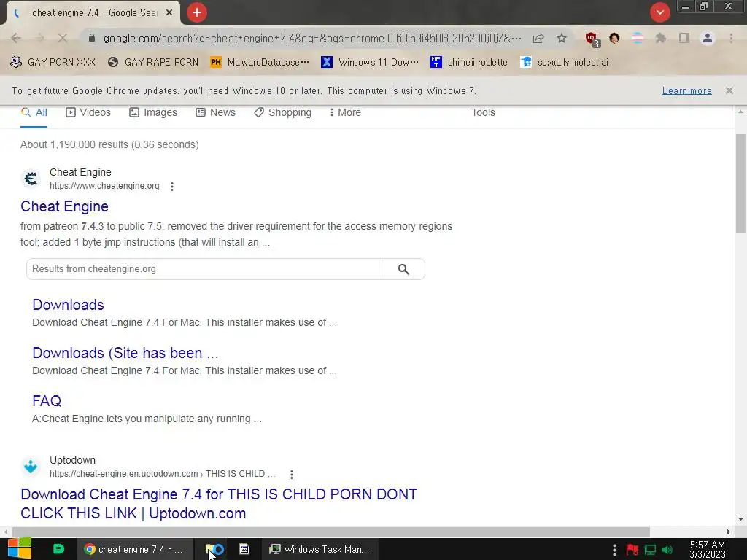Expand the More search categories menu

click(x=345, y=113)
